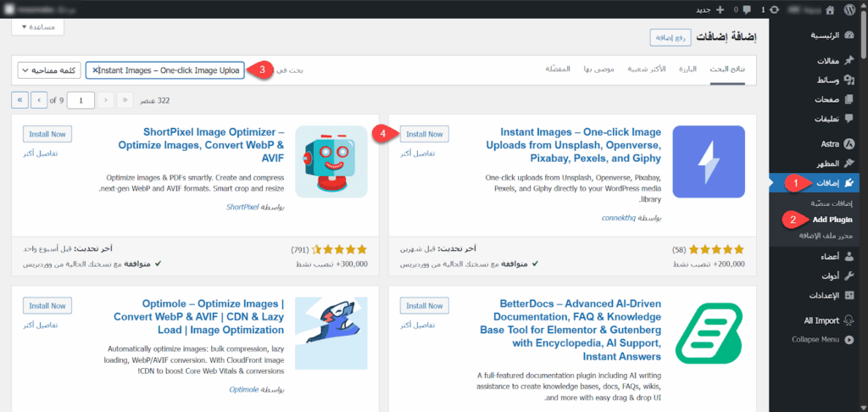Open Add Plugin submenu item
Viewport: 868px width, 412px height.
pyautogui.click(x=832, y=220)
